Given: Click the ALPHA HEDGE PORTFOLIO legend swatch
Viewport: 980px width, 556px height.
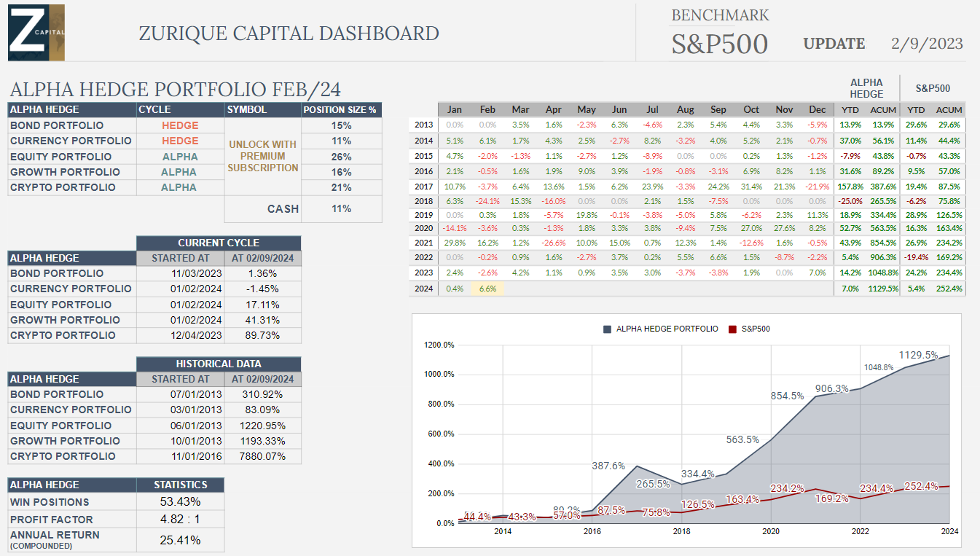Looking at the screenshot, I should tap(607, 329).
